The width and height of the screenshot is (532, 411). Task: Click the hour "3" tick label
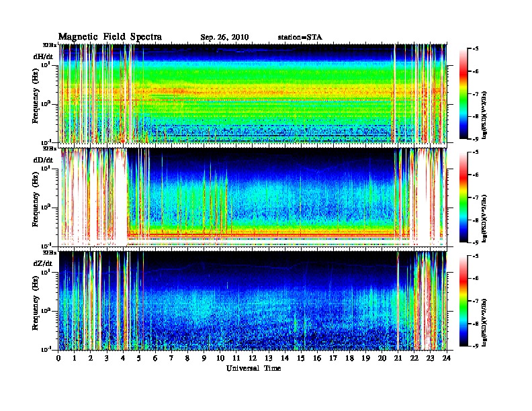(x=107, y=358)
